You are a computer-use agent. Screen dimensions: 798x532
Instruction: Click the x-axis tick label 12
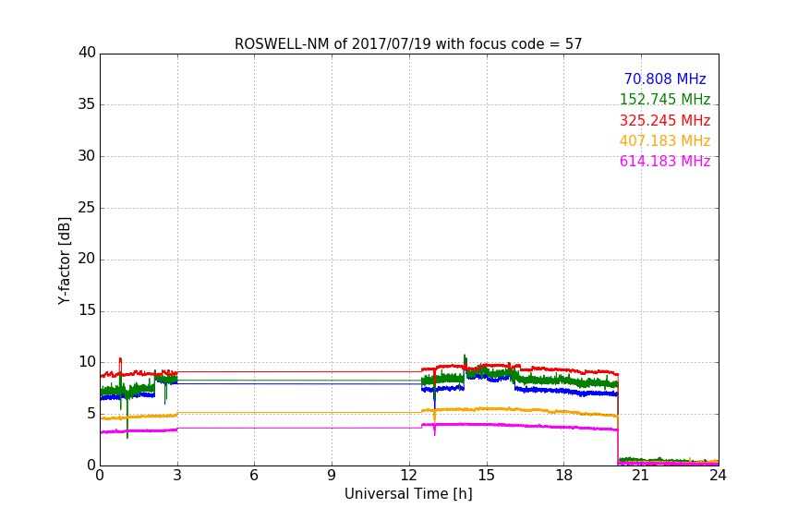408,476
